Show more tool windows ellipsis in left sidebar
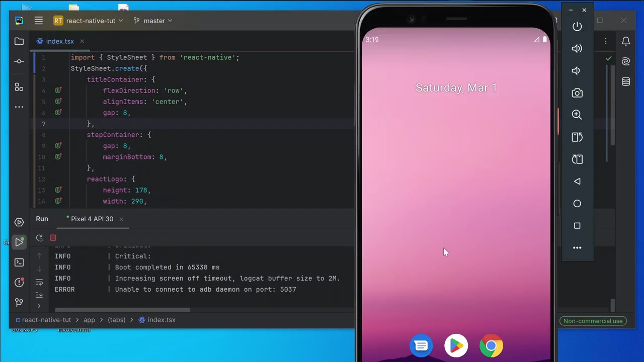Screen dimensions: 644x362 tap(19, 107)
